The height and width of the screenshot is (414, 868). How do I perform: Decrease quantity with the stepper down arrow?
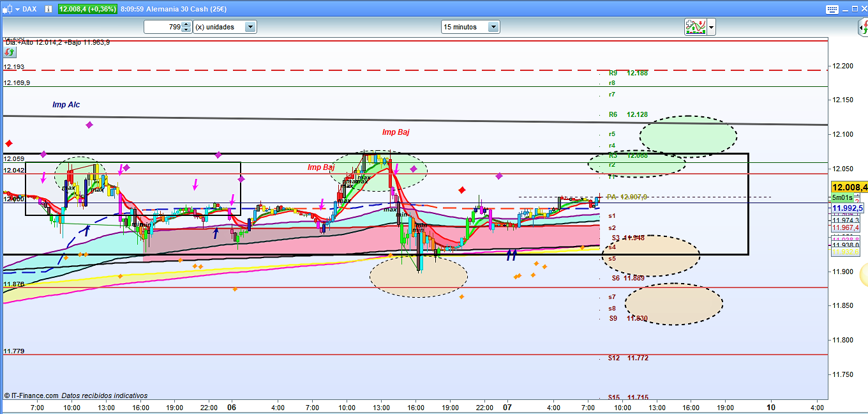(x=186, y=29)
